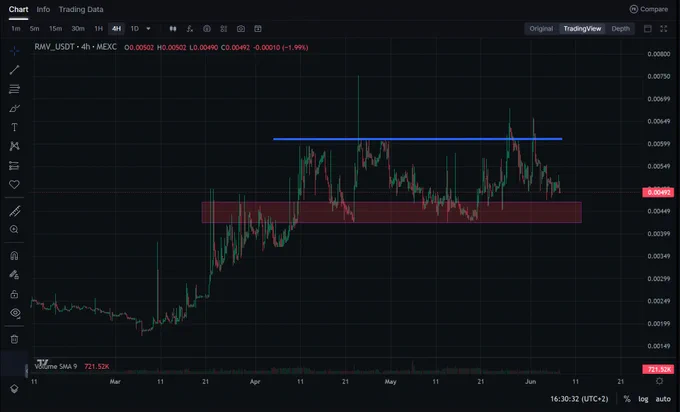Click the save chart layout icon
The width and height of the screenshot is (680, 412).
click(258, 29)
